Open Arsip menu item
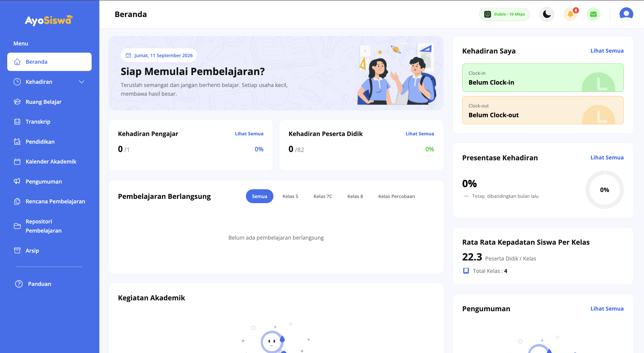 49,250
